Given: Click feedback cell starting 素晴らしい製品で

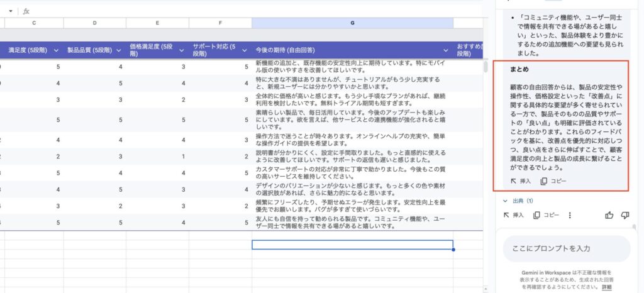Looking at the screenshot, I should 352,120.
